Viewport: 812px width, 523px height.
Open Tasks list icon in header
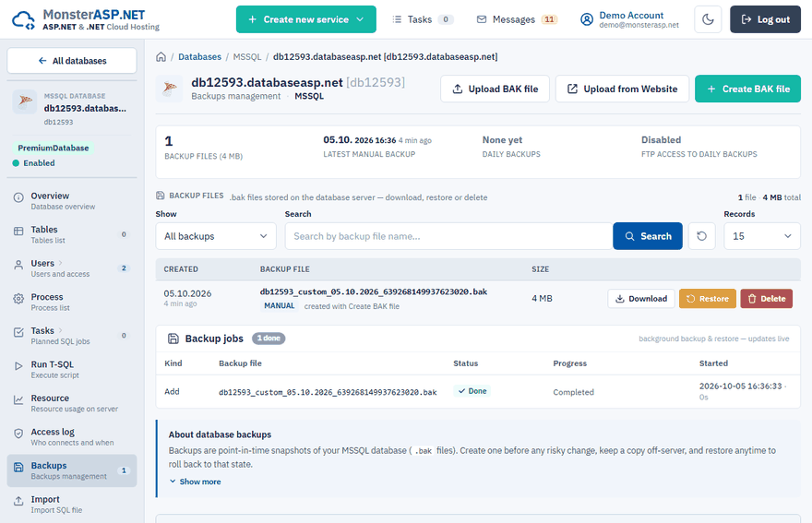pyautogui.click(x=397, y=19)
